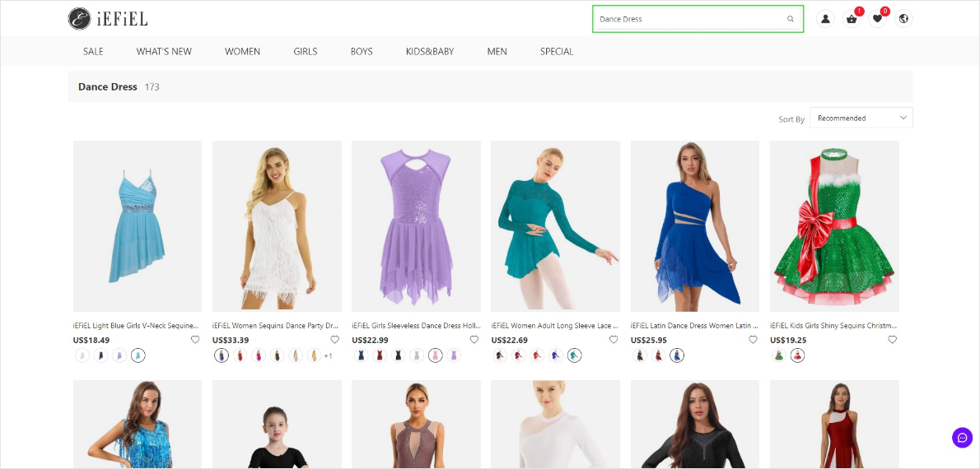The width and height of the screenshot is (980, 469).
Task: Open the MEN menu
Action: click(497, 51)
